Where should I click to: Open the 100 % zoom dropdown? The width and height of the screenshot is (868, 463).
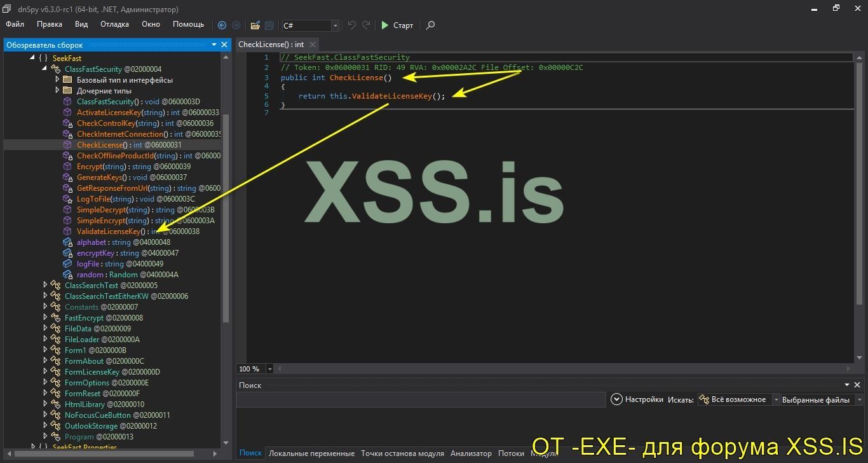point(270,369)
